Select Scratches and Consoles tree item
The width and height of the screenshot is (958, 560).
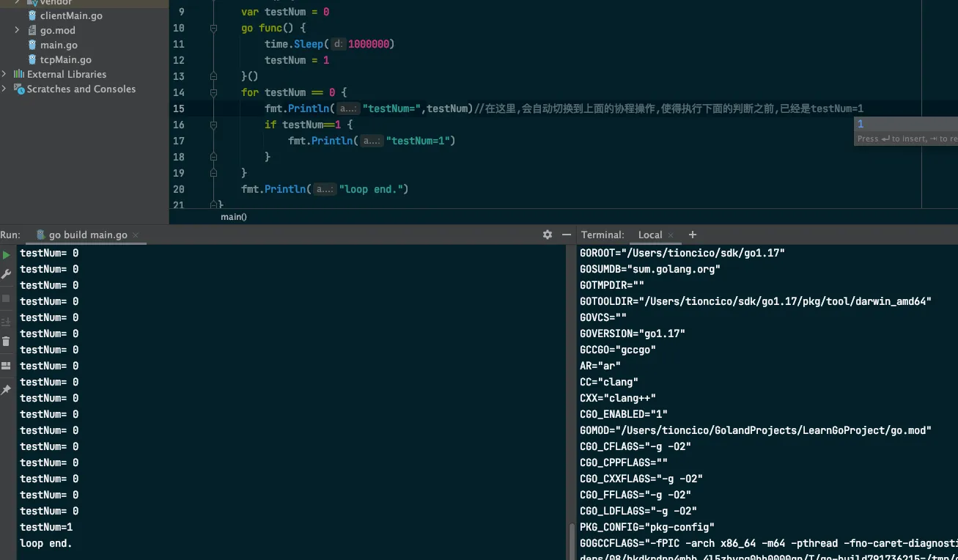[x=81, y=89]
